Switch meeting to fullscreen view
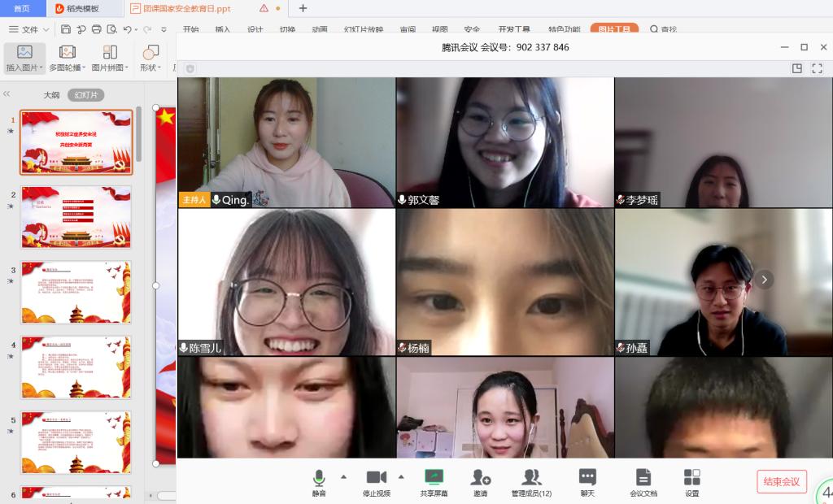The width and height of the screenshot is (833, 504). coord(818,69)
